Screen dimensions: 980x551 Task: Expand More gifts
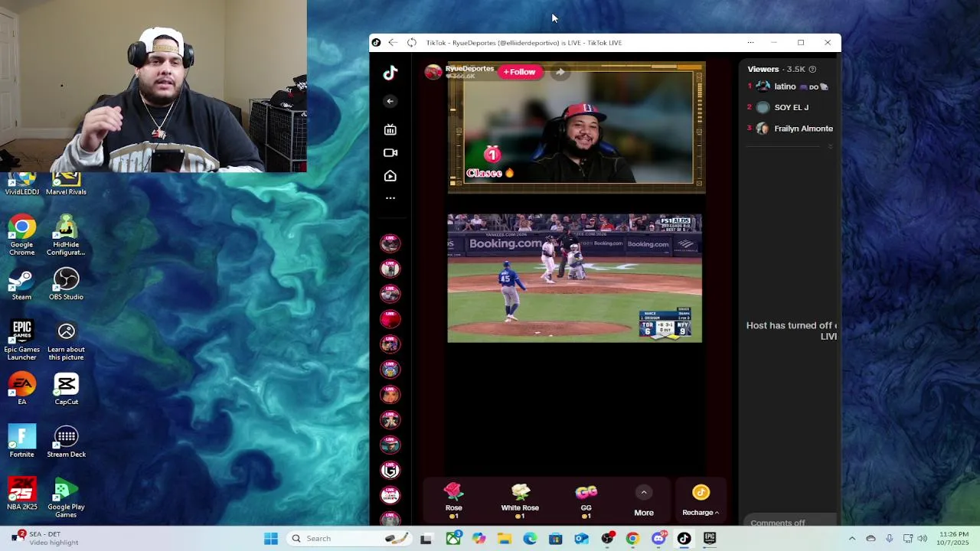coord(644,502)
